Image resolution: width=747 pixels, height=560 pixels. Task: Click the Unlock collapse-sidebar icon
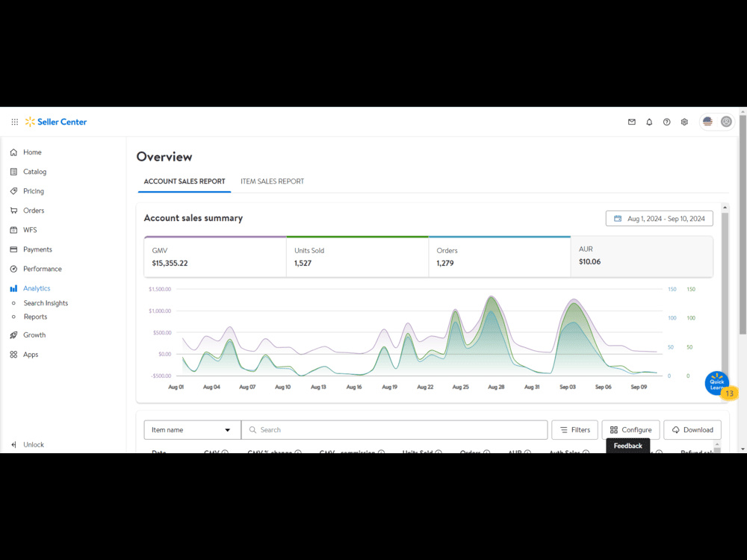click(13, 445)
